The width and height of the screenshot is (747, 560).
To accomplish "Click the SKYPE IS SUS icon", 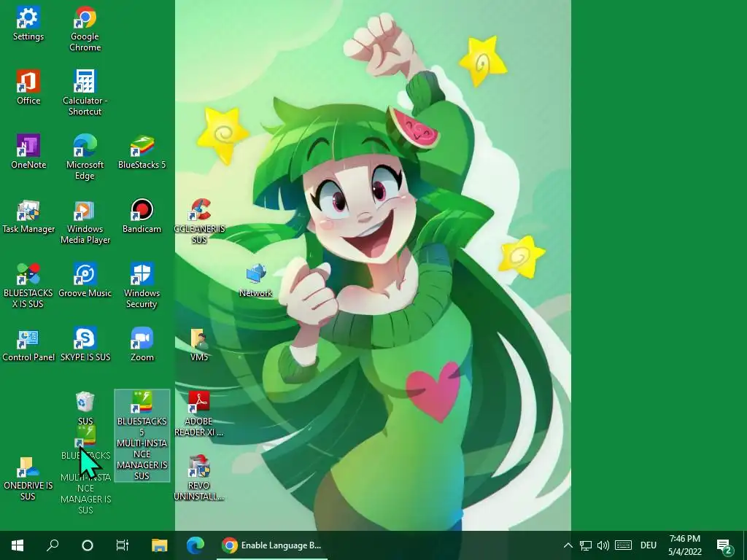I will (85, 344).
